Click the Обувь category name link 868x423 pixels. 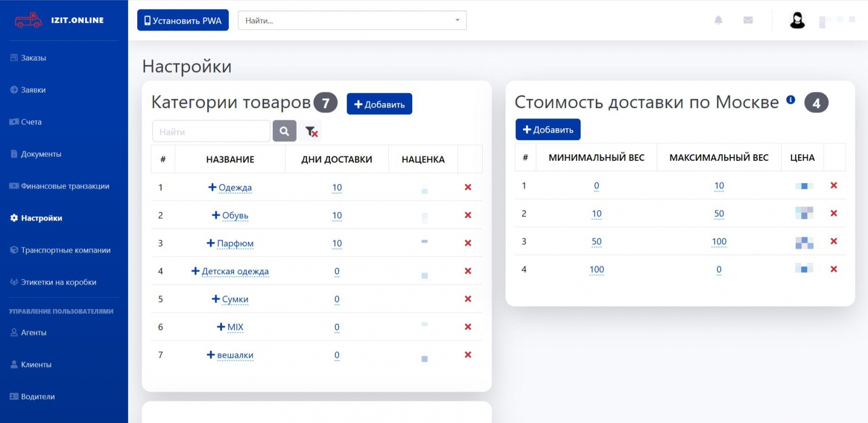pos(235,215)
